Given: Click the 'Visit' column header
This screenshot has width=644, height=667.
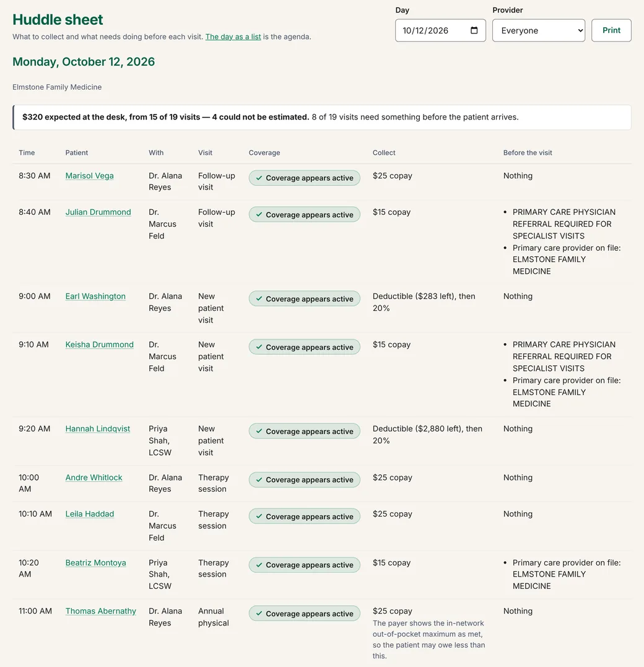Looking at the screenshot, I should [x=205, y=153].
